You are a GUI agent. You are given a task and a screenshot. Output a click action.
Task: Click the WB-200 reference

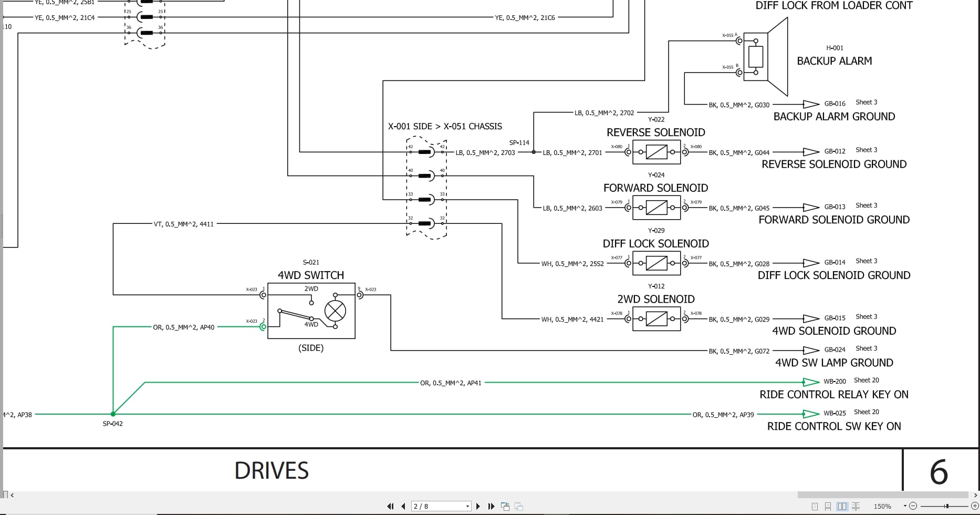pos(835,382)
